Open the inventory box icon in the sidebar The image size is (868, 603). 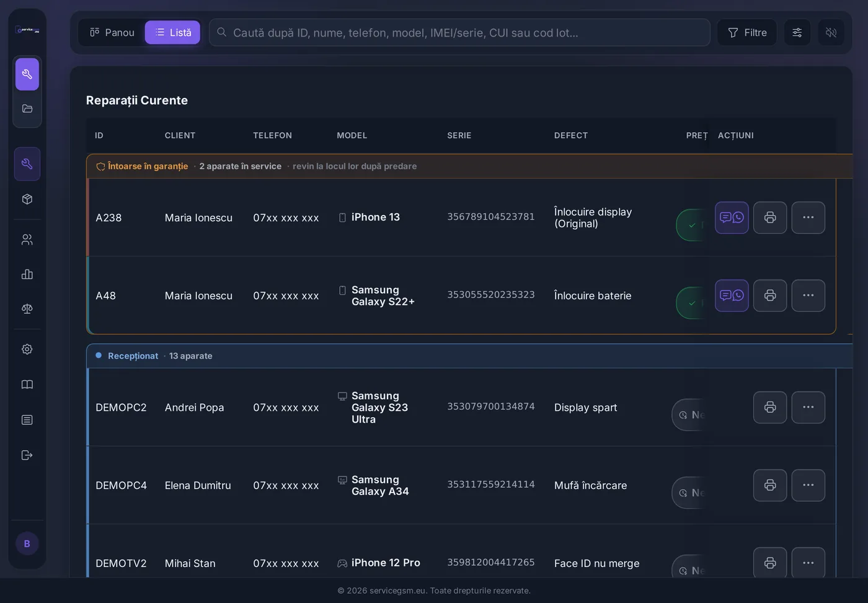pos(27,200)
